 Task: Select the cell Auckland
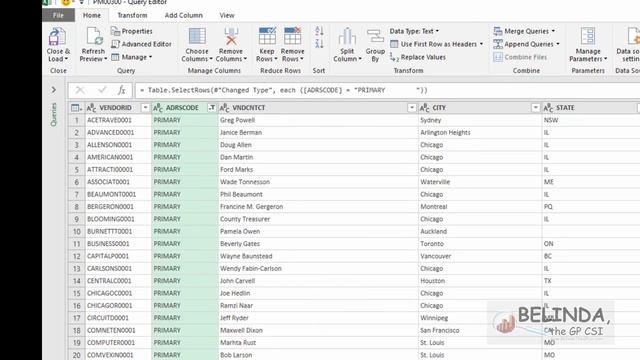[480, 231]
